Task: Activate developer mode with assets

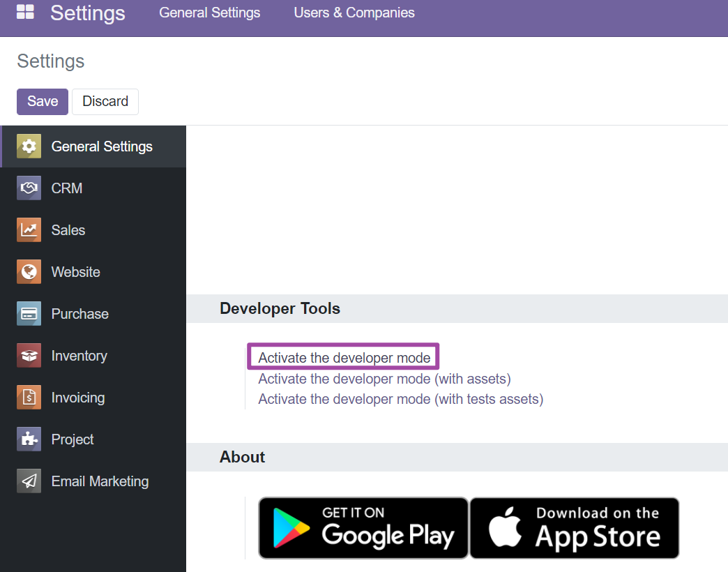Action: (384, 379)
